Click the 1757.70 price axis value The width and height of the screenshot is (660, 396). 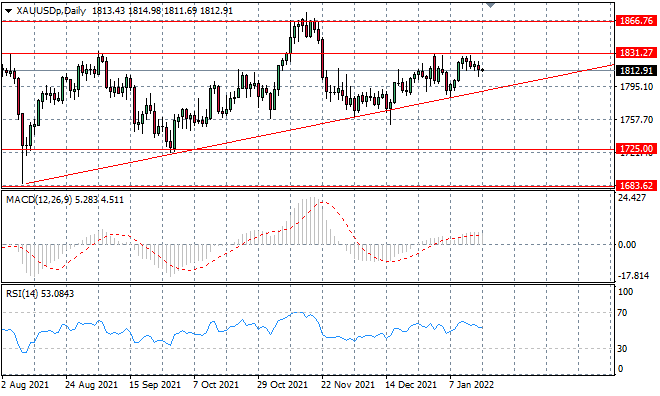[636, 120]
